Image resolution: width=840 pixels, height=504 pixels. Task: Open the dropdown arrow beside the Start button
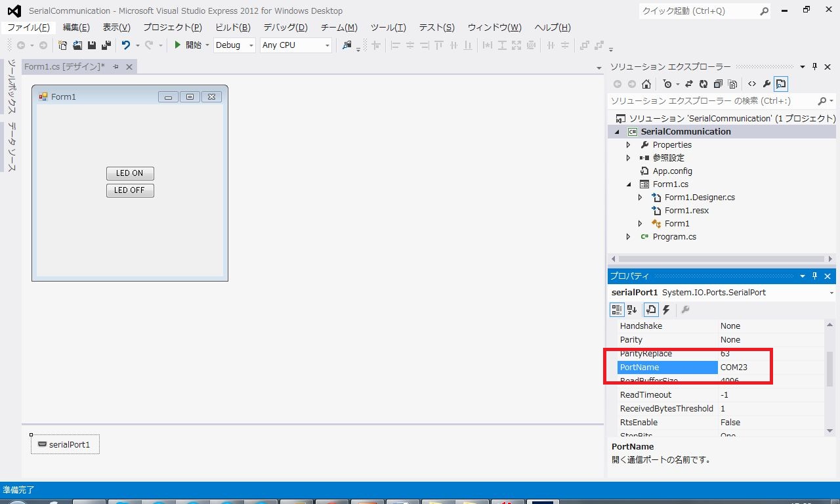207,45
